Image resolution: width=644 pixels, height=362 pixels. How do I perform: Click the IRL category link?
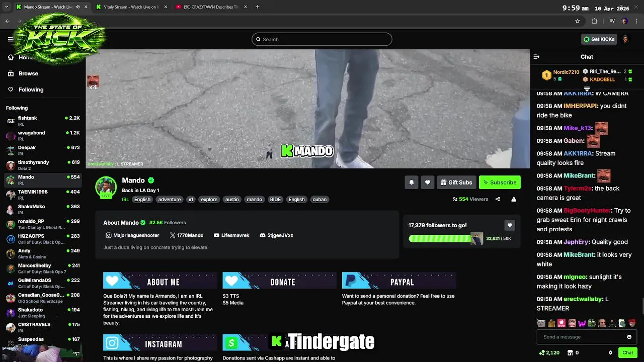coord(125,200)
